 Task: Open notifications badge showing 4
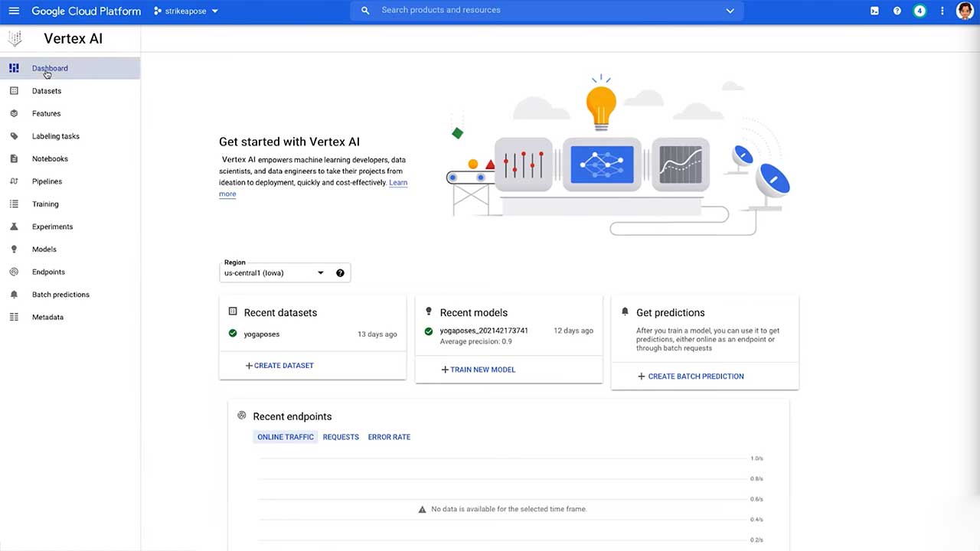click(920, 11)
